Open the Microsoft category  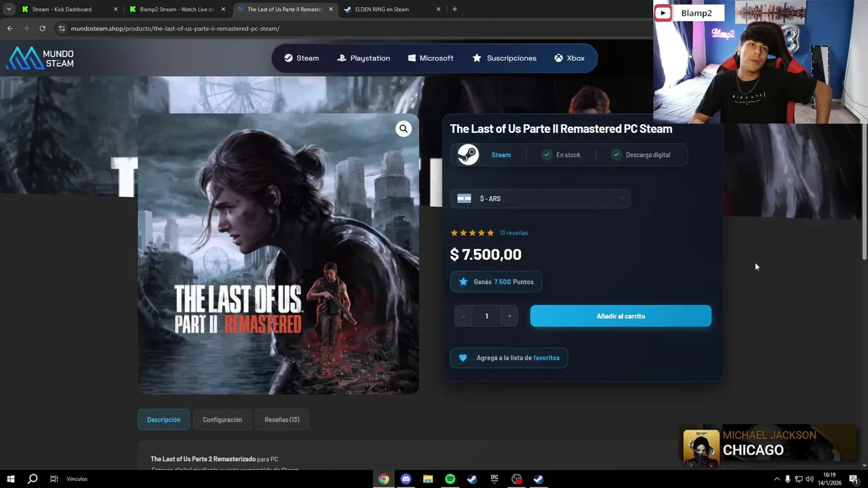click(x=430, y=58)
